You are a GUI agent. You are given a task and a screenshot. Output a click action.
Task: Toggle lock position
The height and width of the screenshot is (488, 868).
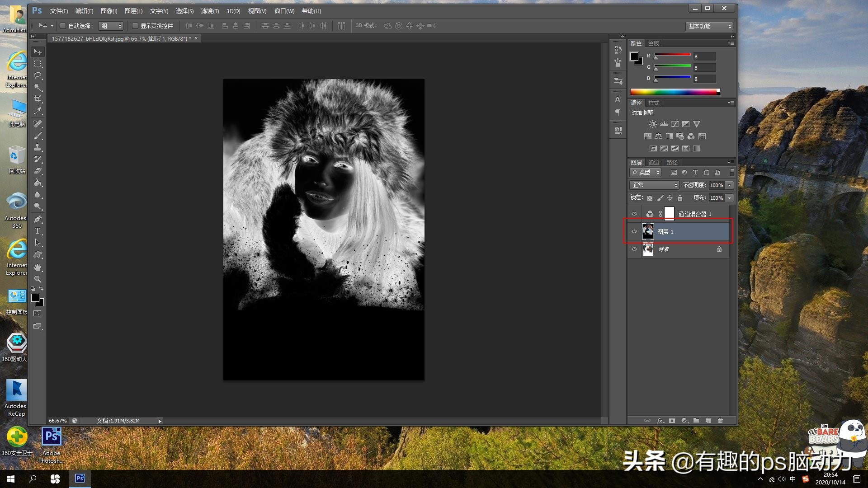click(x=670, y=198)
